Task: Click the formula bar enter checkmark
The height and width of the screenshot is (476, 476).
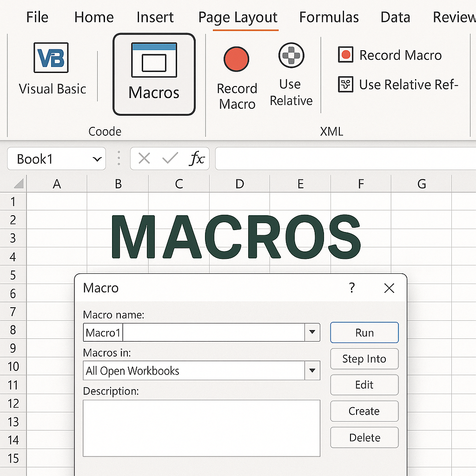Action: [x=170, y=159]
